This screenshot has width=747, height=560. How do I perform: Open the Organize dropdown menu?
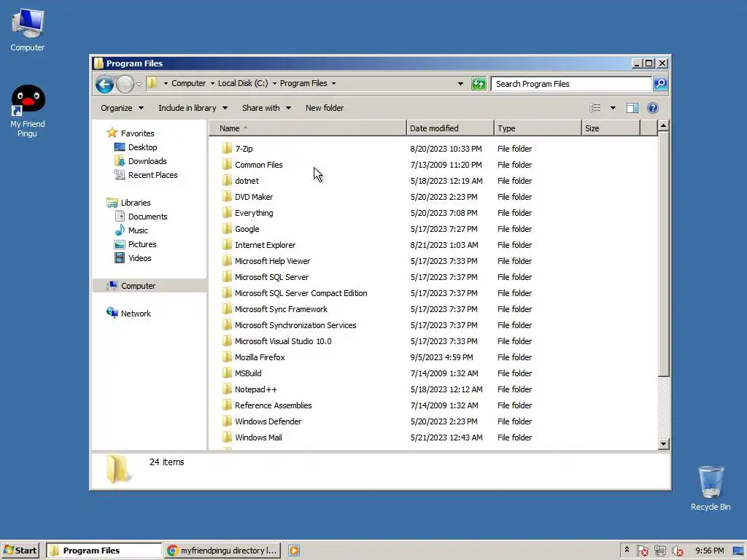[x=122, y=108]
